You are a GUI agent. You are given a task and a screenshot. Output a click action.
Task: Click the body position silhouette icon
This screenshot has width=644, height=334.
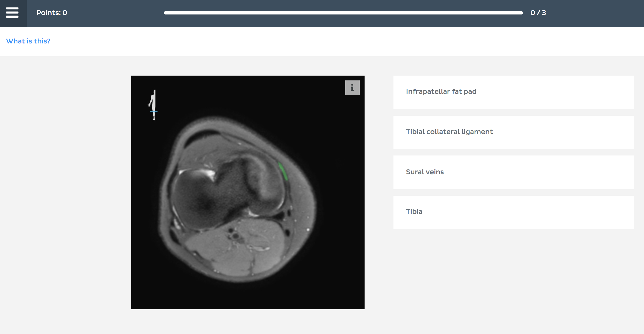pos(153,105)
